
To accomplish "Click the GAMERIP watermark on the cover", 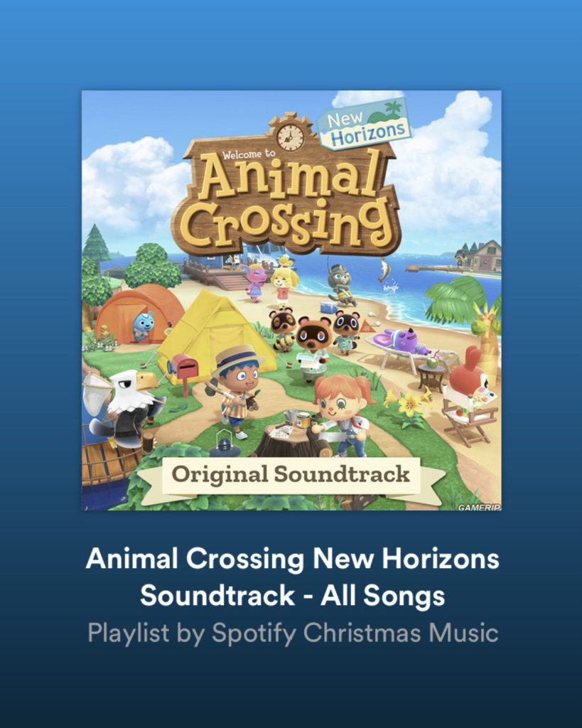I will point(478,507).
